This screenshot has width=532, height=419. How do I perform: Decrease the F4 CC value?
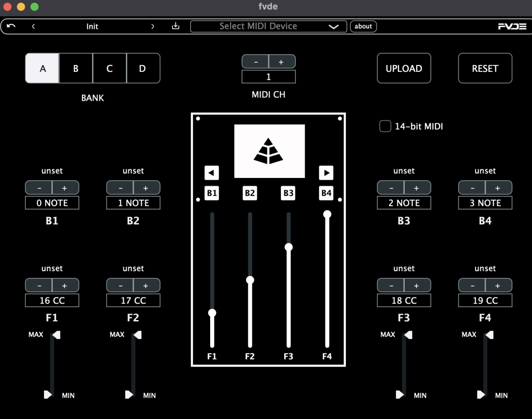472,285
